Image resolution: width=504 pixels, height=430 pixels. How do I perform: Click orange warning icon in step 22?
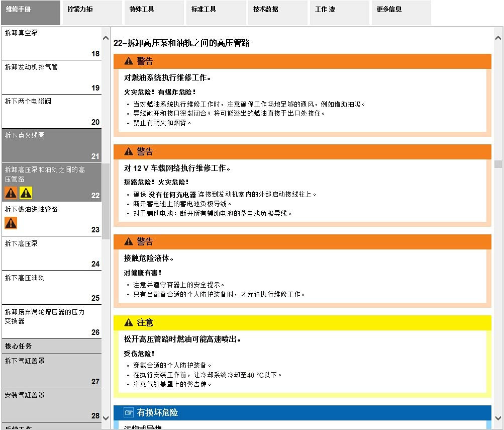click(11, 193)
